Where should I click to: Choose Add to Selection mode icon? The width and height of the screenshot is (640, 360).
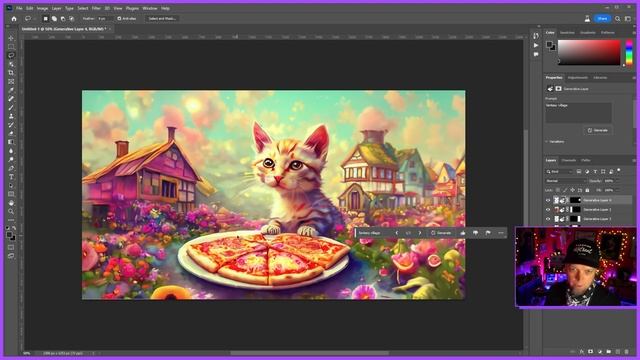click(x=54, y=19)
